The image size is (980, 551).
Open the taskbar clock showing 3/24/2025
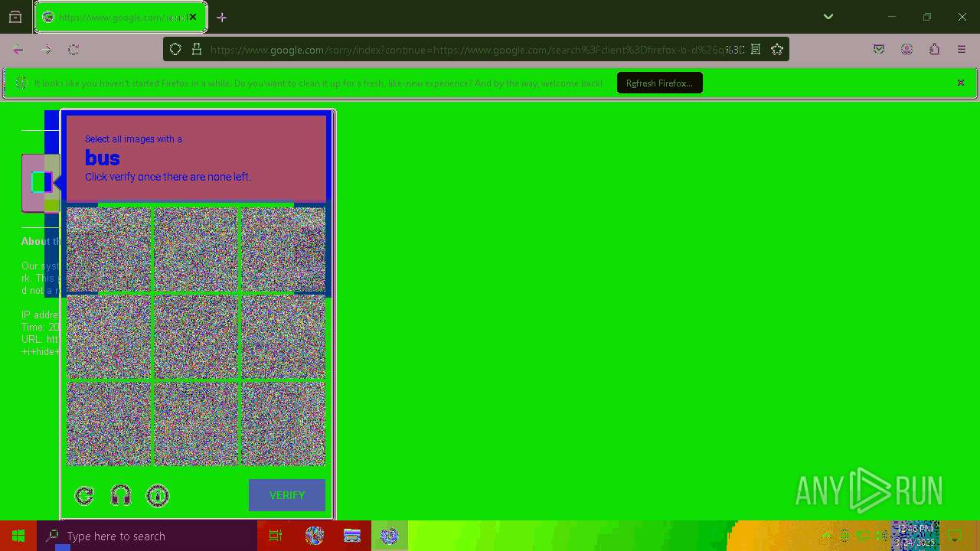point(915,536)
